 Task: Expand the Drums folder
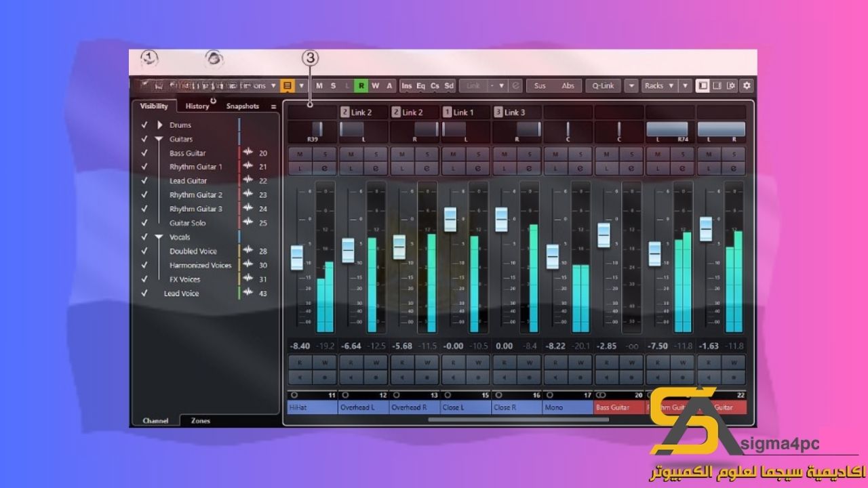click(160, 125)
